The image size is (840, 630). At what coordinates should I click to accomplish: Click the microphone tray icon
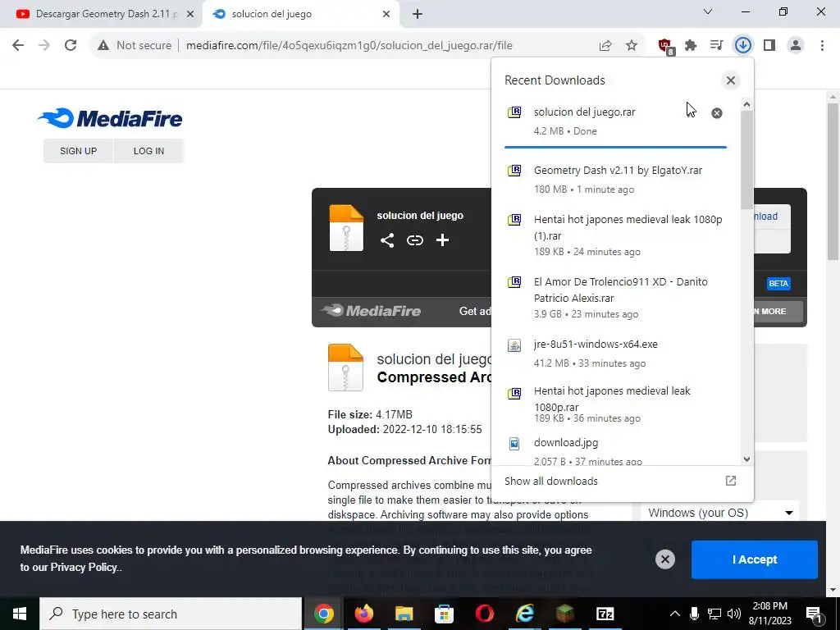click(x=694, y=614)
